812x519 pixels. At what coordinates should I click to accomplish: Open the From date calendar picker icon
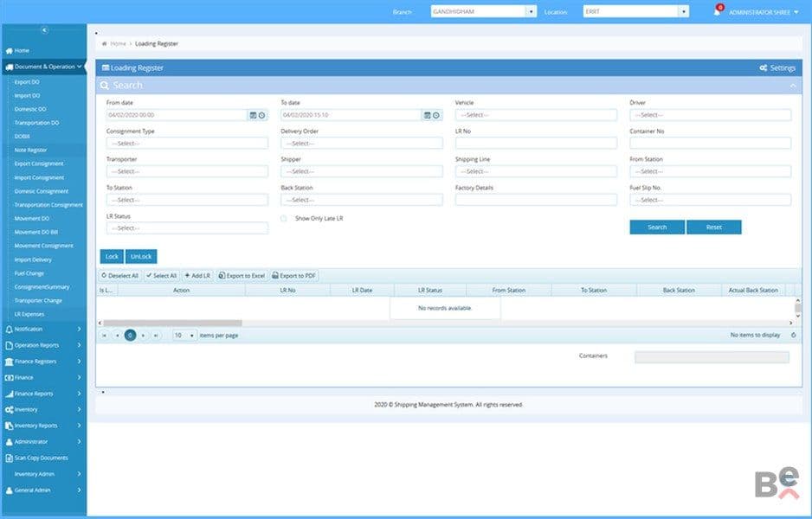pos(254,115)
